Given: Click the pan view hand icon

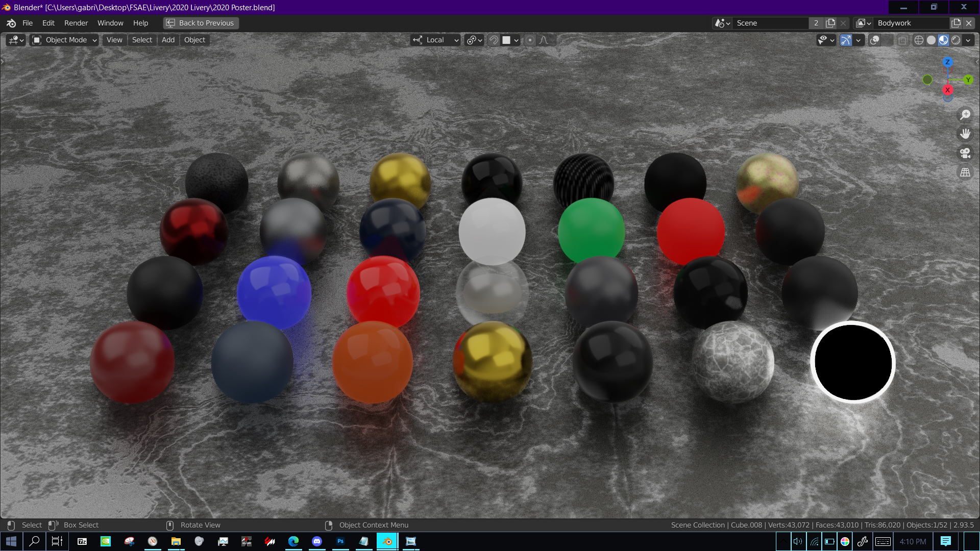Looking at the screenshot, I should coord(965,134).
